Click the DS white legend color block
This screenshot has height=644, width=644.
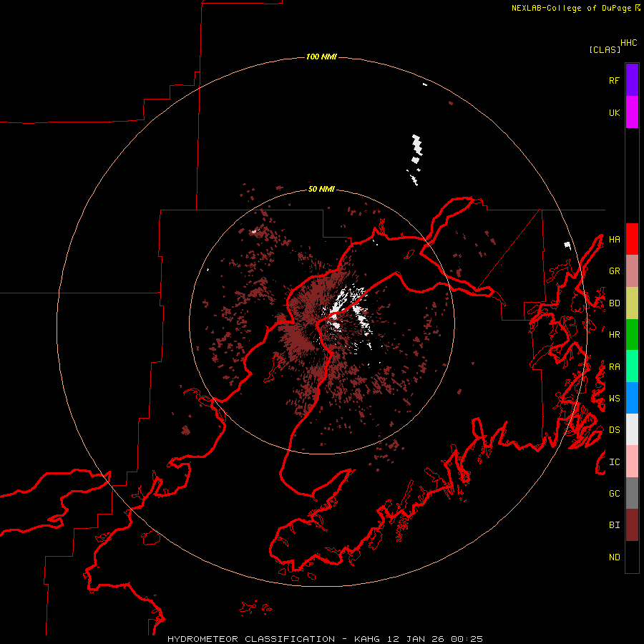[632, 429]
